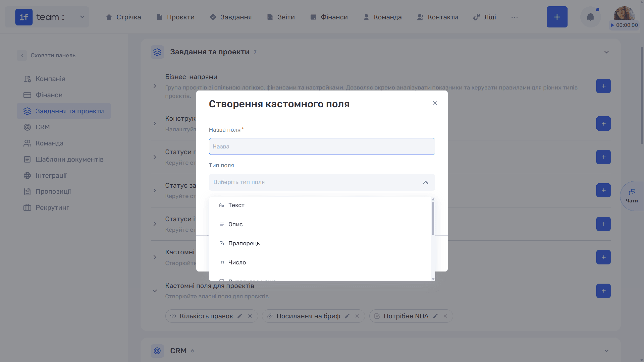Image resolution: width=644 pixels, height=362 pixels.
Task: Click field type list scrollbar thumb
Action: pos(433,219)
